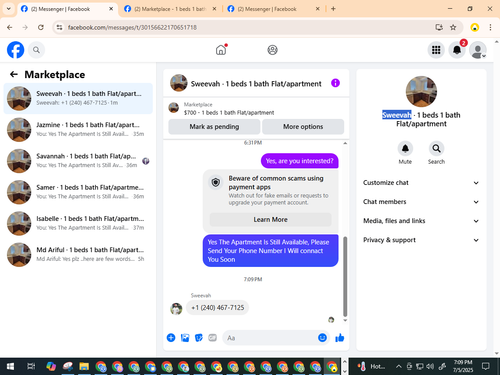The image size is (500, 375).
Task: Mute this conversation with bell icon
Action: click(x=405, y=148)
